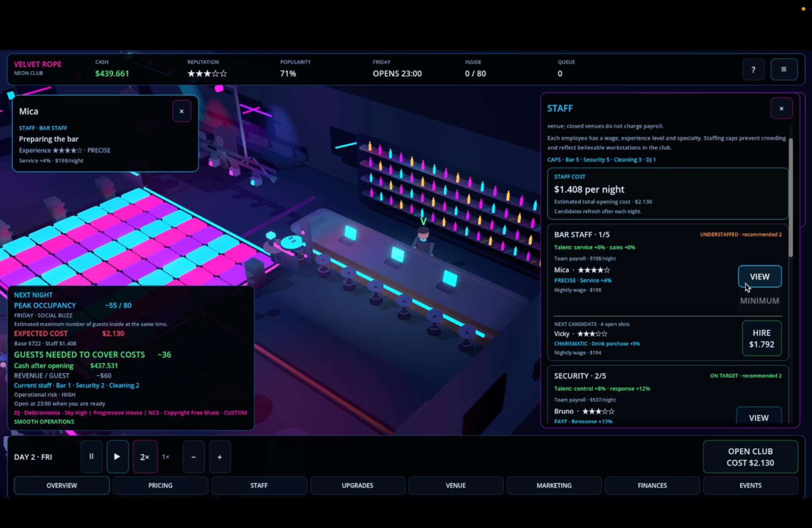This screenshot has height=528, width=812.
Task: Click the UNDERSTAFFED recommended 2 label
Action: [x=741, y=234]
